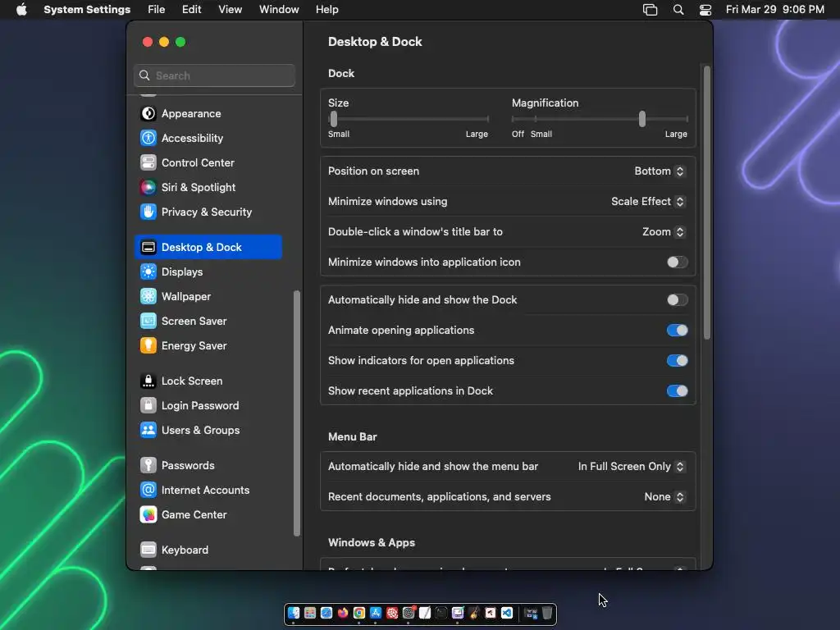840x630 pixels.
Task: Enable automatically hide and show Dock
Action: coord(677,300)
